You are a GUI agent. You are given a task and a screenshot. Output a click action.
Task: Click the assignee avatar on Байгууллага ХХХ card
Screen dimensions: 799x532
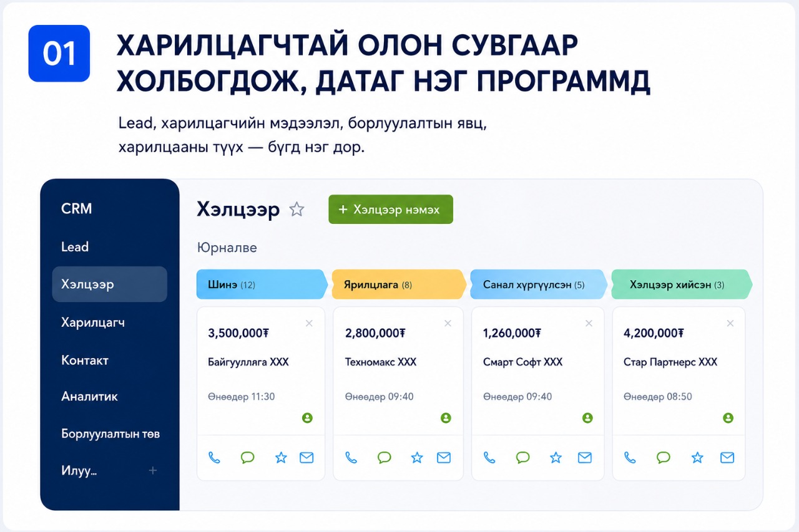(307, 418)
